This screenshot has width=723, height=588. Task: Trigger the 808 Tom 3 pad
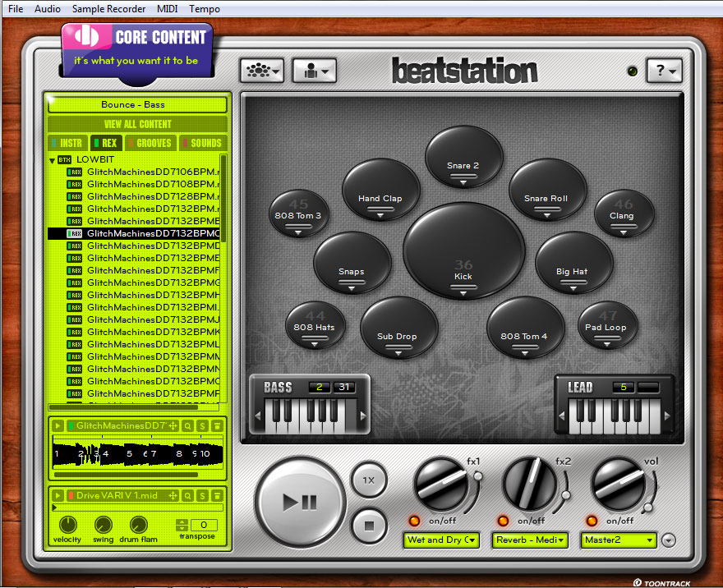click(299, 214)
